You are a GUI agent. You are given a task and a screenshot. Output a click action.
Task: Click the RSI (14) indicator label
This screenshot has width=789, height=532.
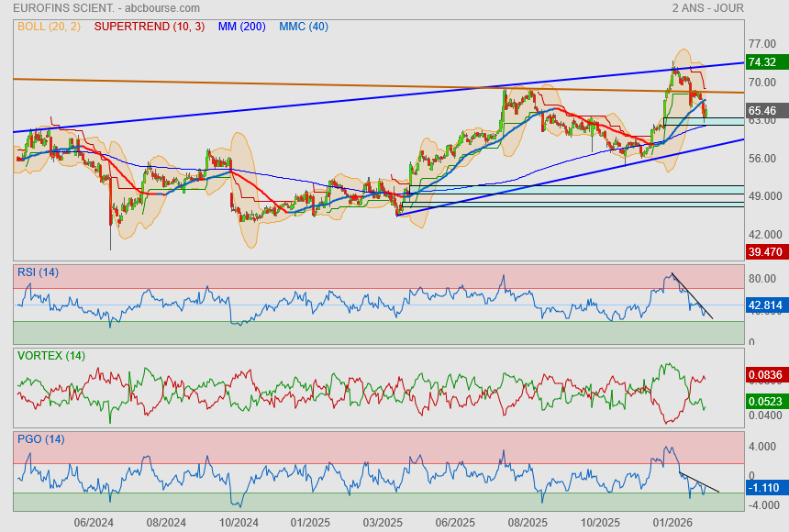[38, 272]
